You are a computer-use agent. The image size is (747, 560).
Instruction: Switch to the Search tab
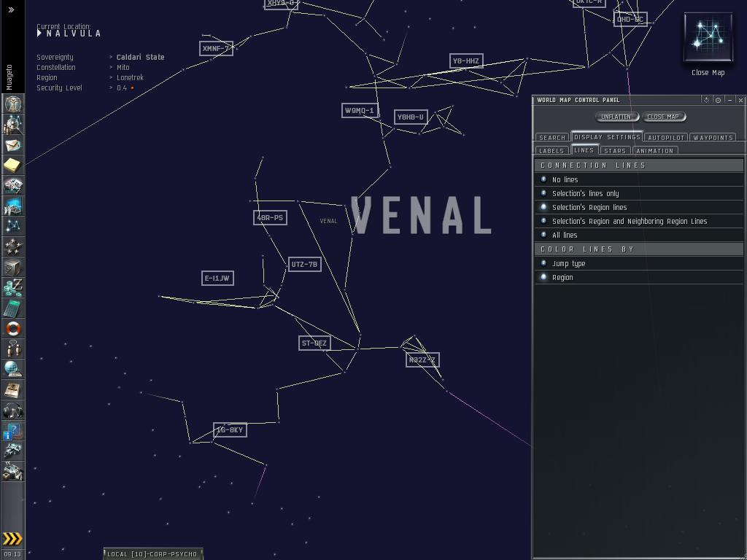click(552, 138)
